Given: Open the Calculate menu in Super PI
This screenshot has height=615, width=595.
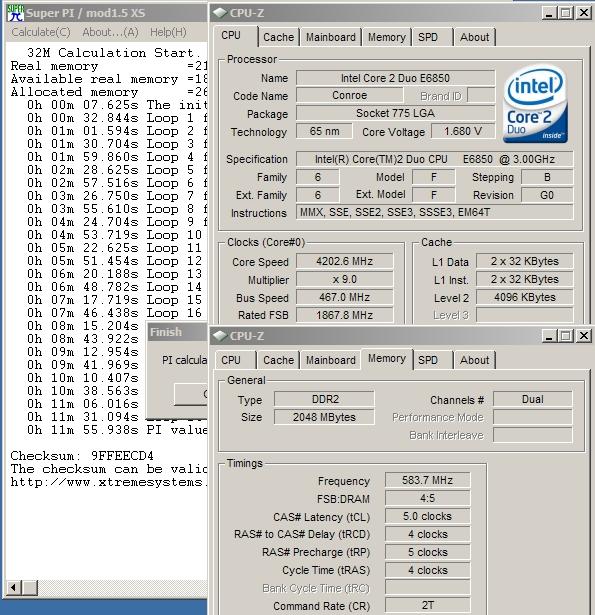Looking at the screenshot, I should (41, 32).
